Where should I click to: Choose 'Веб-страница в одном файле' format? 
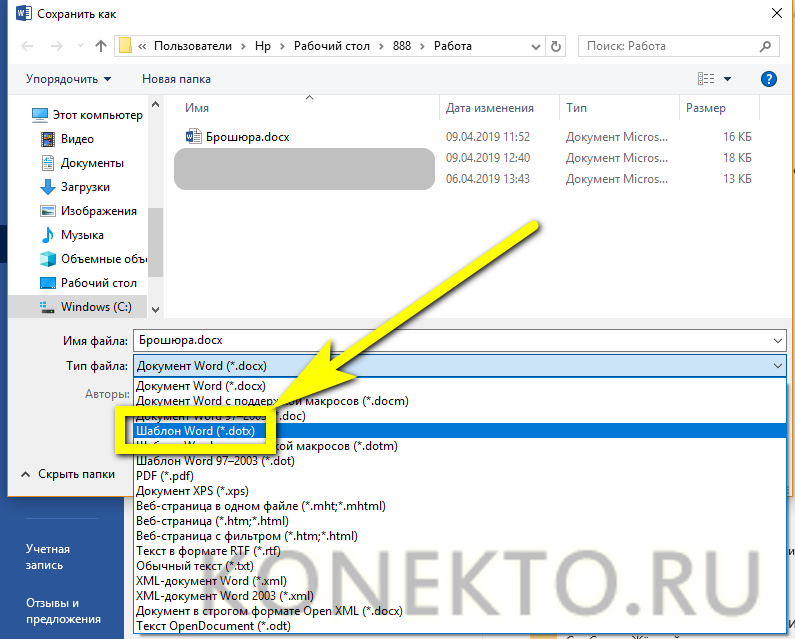click(x=460, y=506)
